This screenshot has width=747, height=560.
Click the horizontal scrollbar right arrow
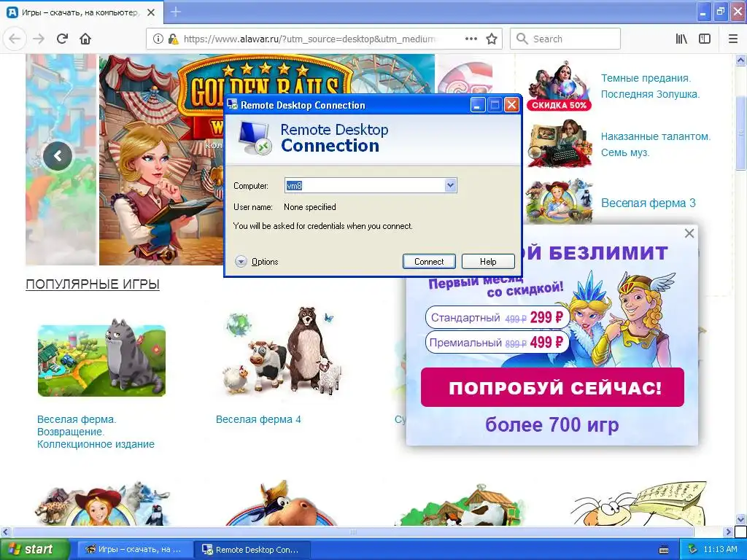tap(729, 532)
